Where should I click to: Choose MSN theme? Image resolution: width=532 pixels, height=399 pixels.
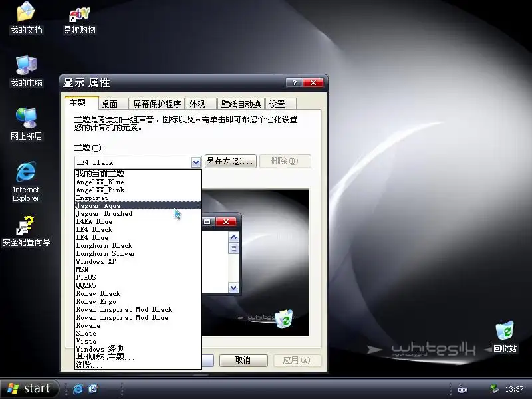click(x=138, y=269)
